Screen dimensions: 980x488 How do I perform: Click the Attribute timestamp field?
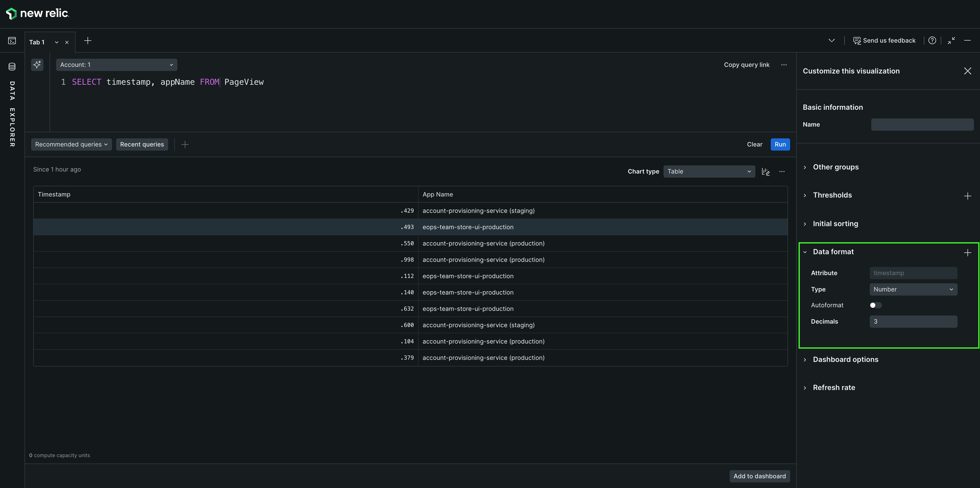click(x=913, y=273)
